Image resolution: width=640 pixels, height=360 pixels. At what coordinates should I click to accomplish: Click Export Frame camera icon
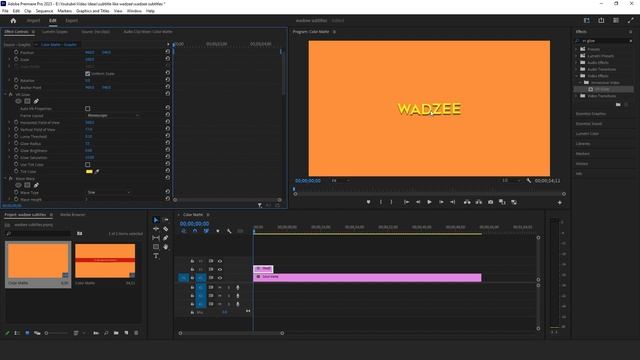491,202
